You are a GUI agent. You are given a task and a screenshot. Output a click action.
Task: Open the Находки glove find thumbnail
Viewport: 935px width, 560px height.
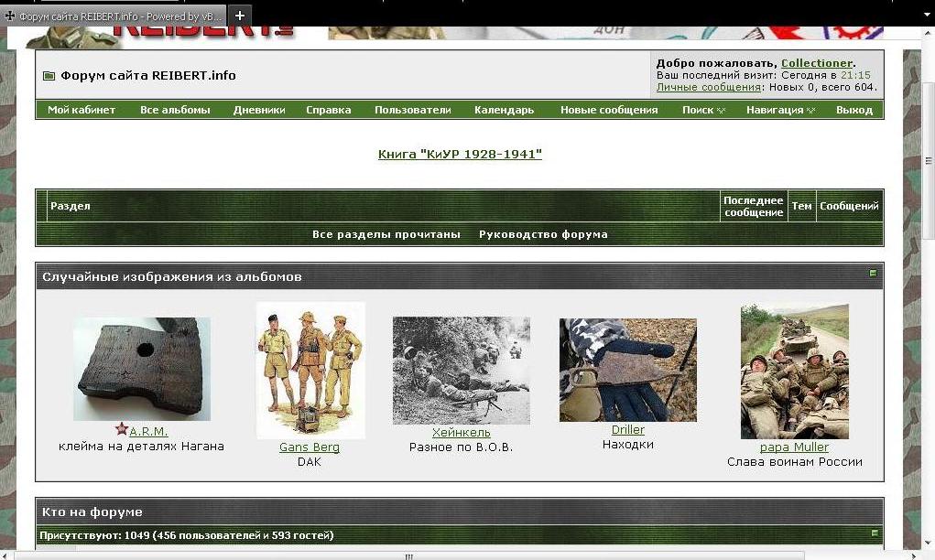pyautogui.click(x=628, y=370)
